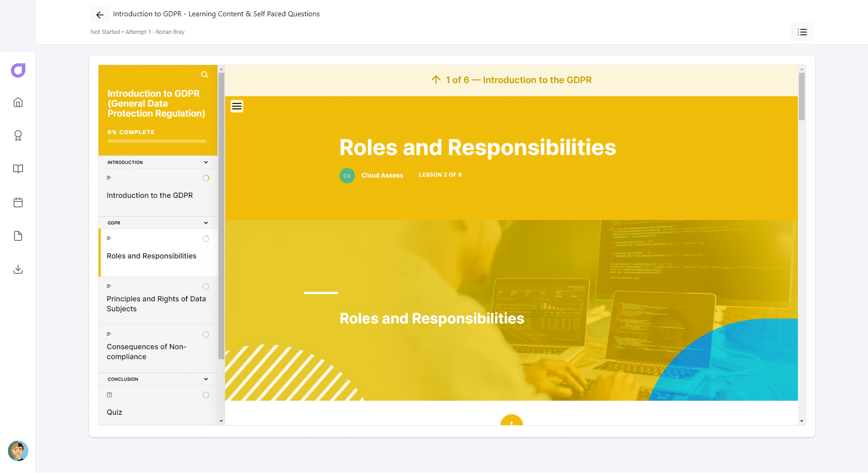Click the up arrow in the previous-lesson banner

pyautogui.click(x=436, y=80)
